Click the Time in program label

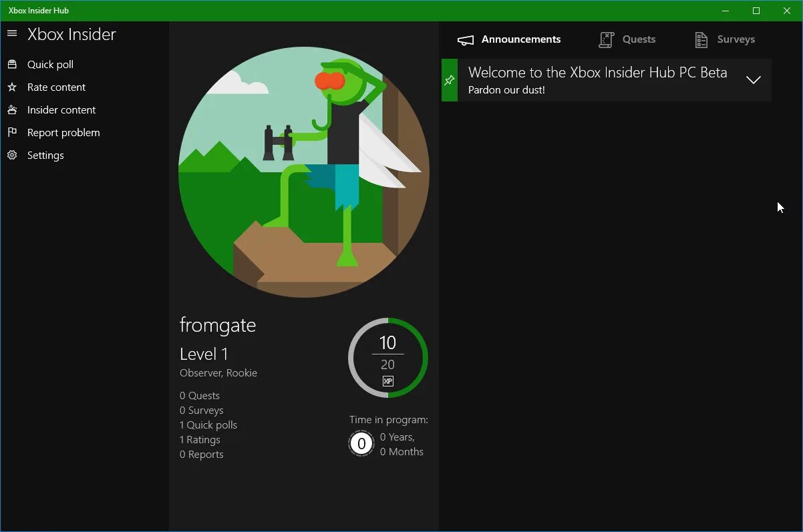[x=389, y=420]
